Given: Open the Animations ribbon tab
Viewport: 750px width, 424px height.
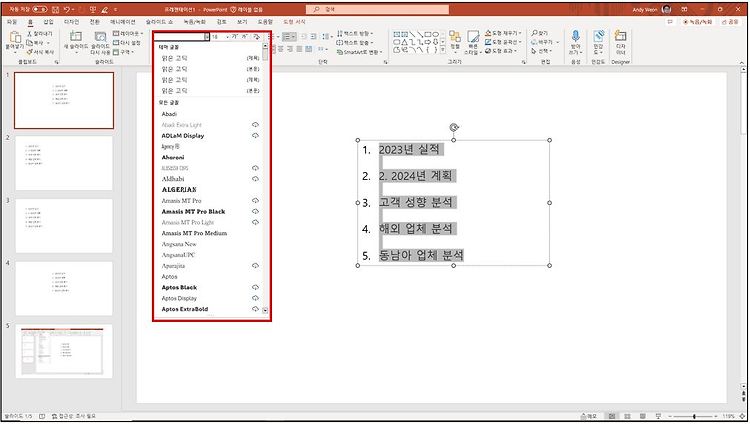Looking at the screenshot, I should pos(123,22).
